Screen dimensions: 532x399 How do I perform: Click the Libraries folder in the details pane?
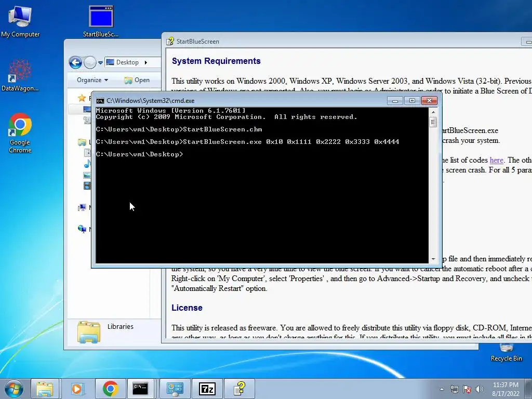click(x=89, y=332)
